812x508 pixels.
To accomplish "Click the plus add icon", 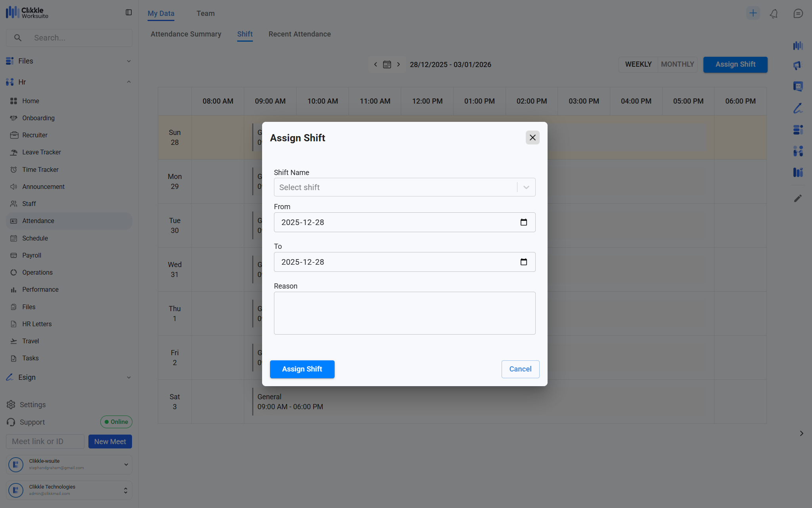I will pyautogui.click(x=753, y=13).
